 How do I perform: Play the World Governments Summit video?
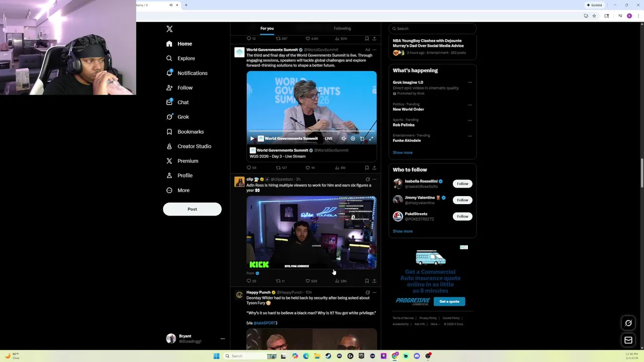252,138
